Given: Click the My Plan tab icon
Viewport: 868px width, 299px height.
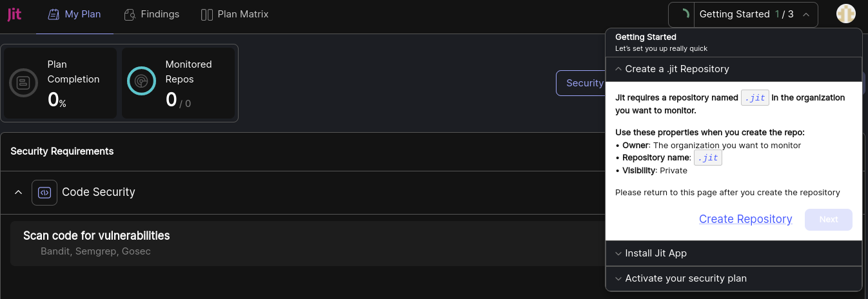Looking at the screenshot, I should point(54,14).
